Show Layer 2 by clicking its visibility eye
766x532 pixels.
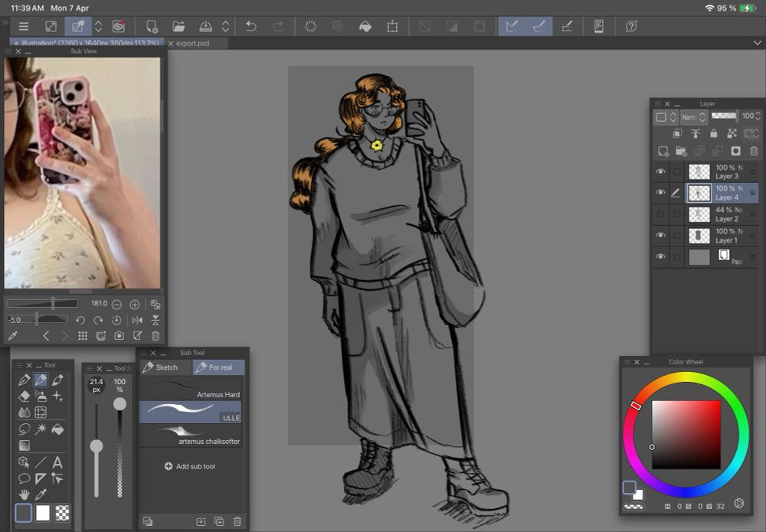(660, 213)
